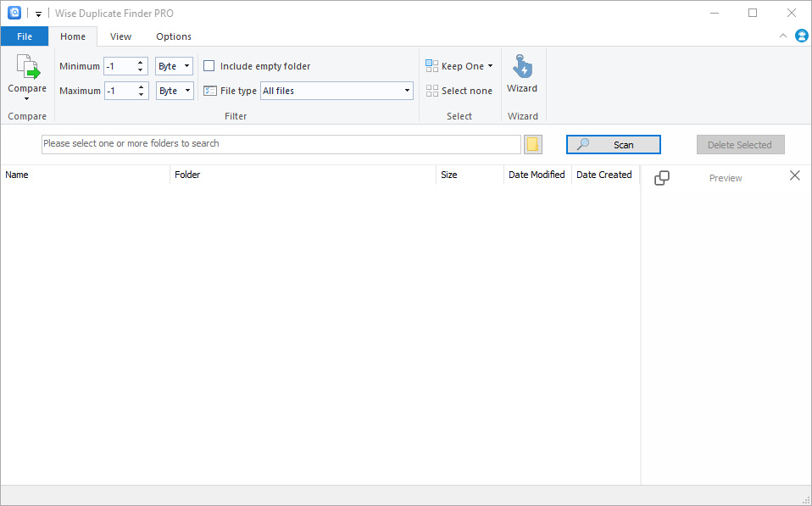
Task: Click the app logo icon in title bar
Action: tap(14, 13)
